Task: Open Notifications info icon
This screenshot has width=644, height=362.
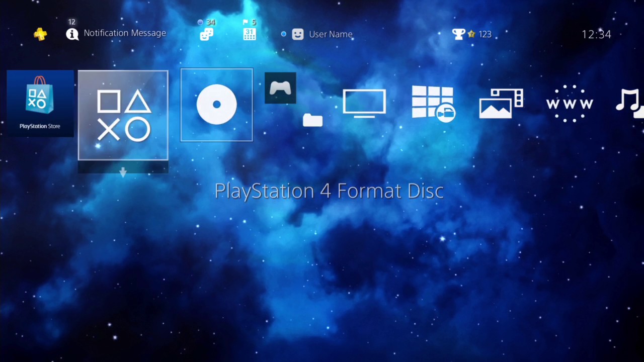Action: click(72, 34)
